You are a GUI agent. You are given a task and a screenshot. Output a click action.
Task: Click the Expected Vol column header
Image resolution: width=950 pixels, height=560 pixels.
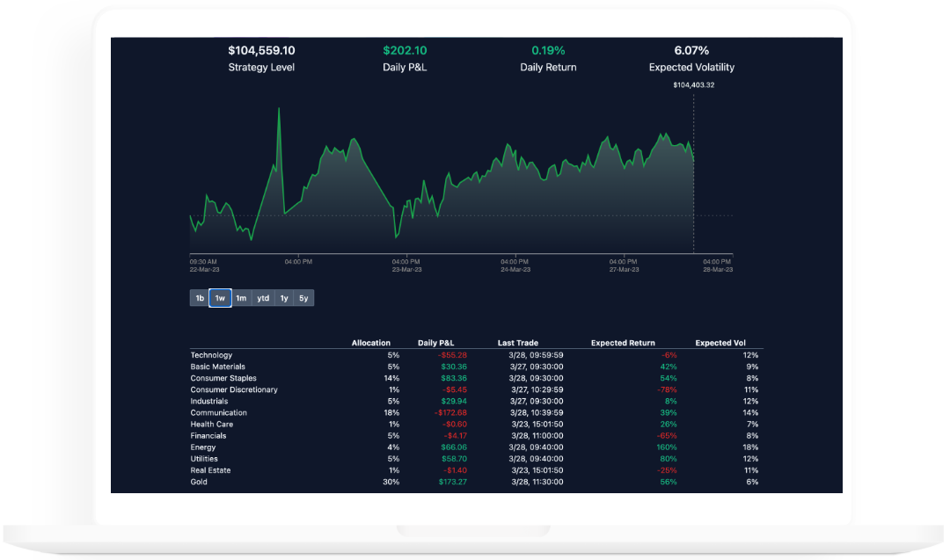click(720, 343)
